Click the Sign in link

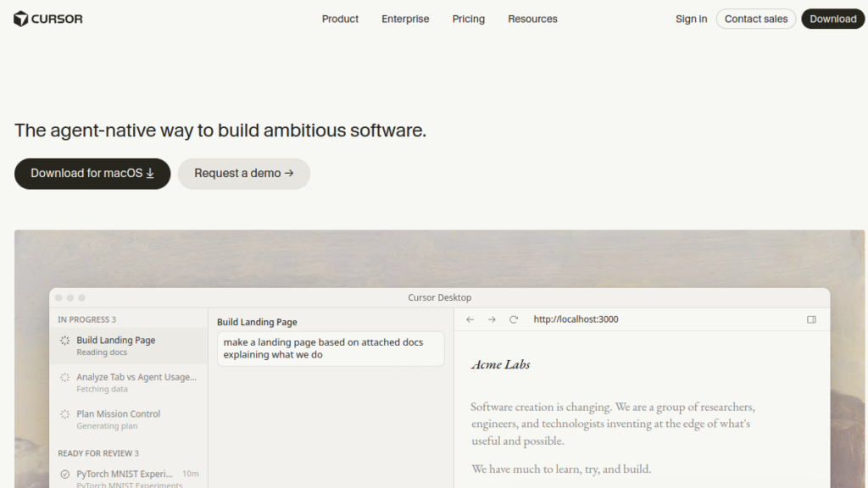pyautogui.click(x=691, y=19)
